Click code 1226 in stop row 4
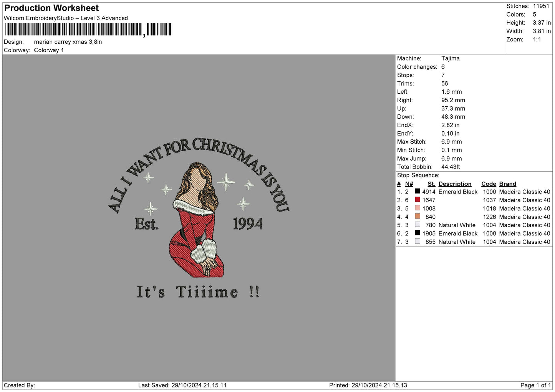This screenshot has height=392, width=555. (x=490, y=217)
